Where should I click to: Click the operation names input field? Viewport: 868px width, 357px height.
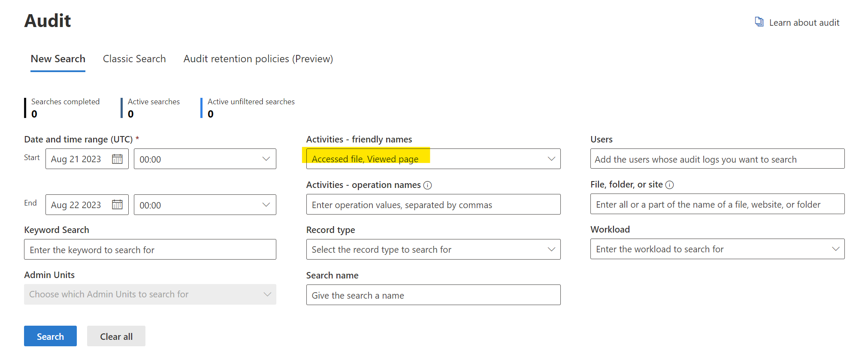433,205
